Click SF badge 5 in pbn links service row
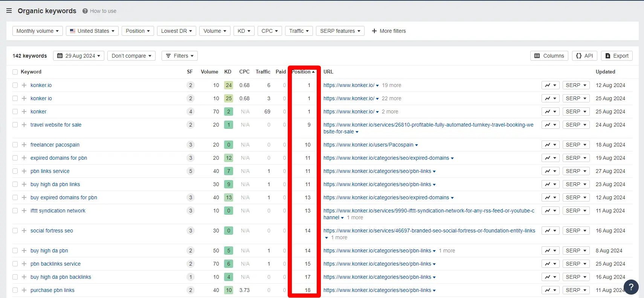644x298 pixels. click(191, 171)
